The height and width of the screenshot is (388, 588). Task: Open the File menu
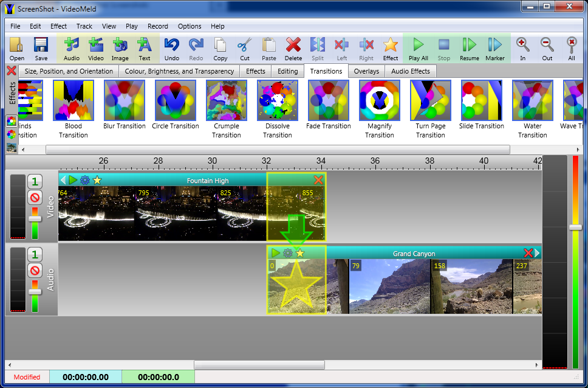[15, 26]
